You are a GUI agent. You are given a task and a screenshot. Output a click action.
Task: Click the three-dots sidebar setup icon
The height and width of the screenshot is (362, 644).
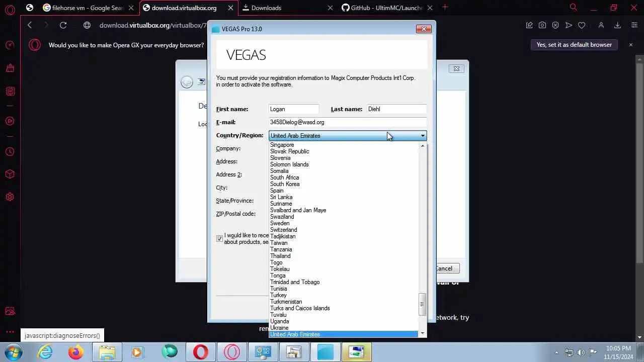(10, 331)
